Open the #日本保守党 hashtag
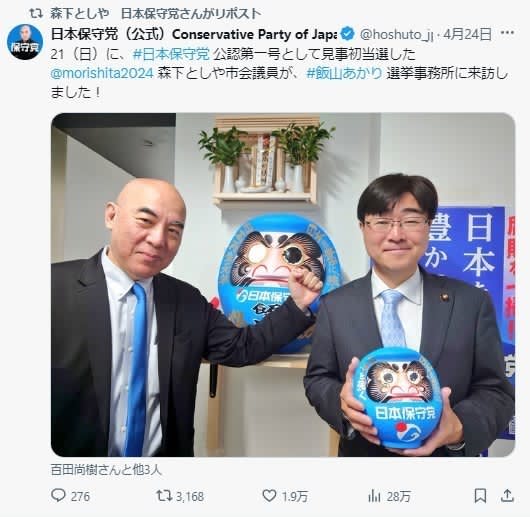This screenshot has width=530, height=517. click(x=171, y=54)
